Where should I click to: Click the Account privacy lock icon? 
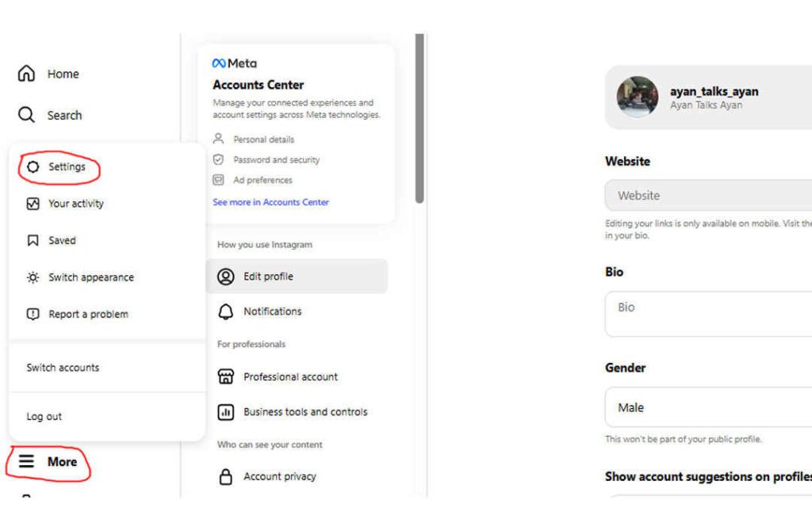226,476
